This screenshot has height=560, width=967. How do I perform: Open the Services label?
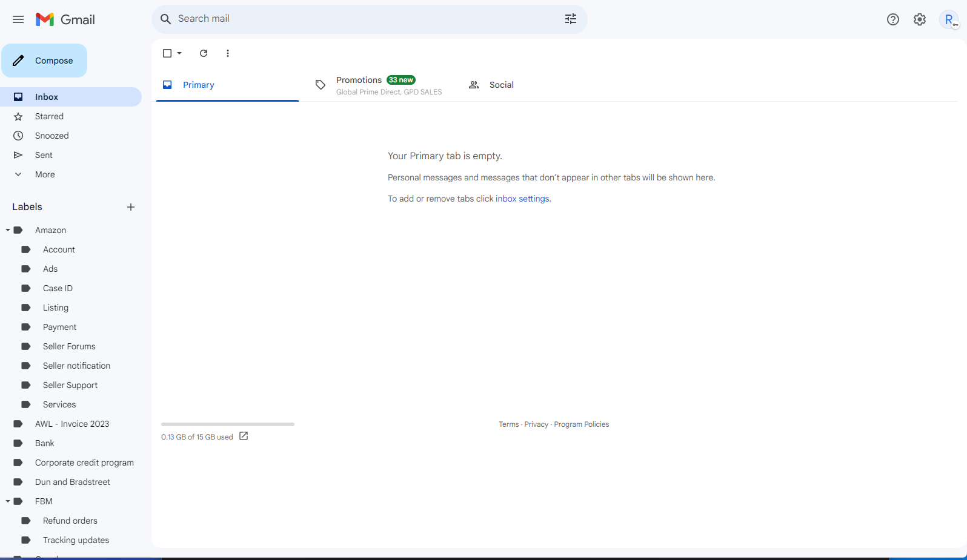coord(59,404)
